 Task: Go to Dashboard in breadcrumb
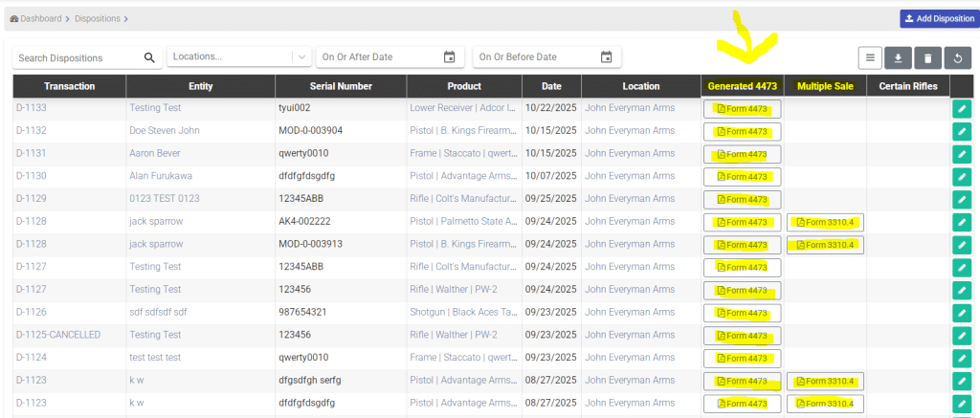coord(40,19)
